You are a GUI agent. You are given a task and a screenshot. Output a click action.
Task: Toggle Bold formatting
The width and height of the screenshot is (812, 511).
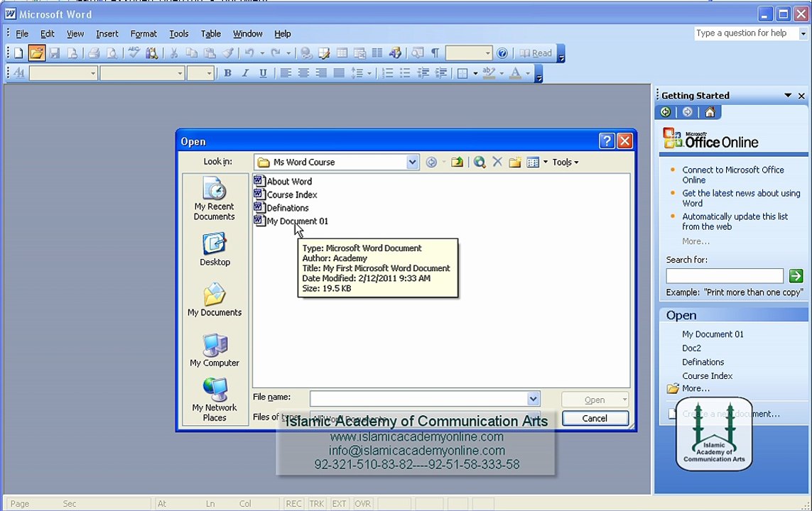(227, 73)
